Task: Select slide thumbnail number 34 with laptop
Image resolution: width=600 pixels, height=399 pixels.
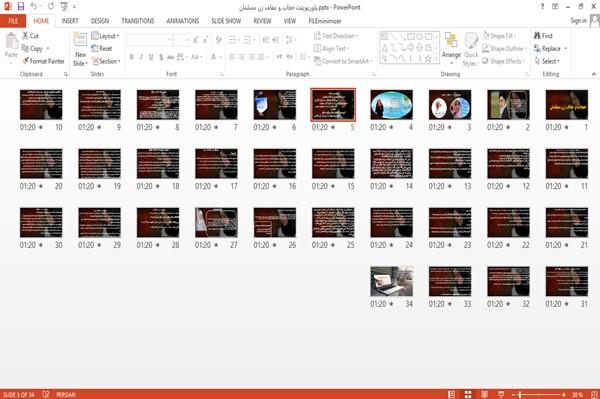Action: [x=391, y=281]
